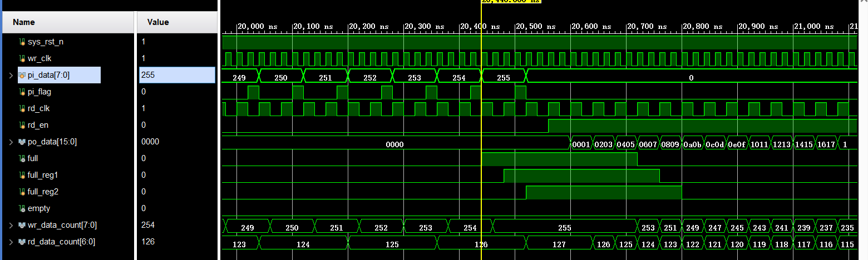Click the po_data[15:0] bus icon
This screenshot has height=260, width=868.
22,142
